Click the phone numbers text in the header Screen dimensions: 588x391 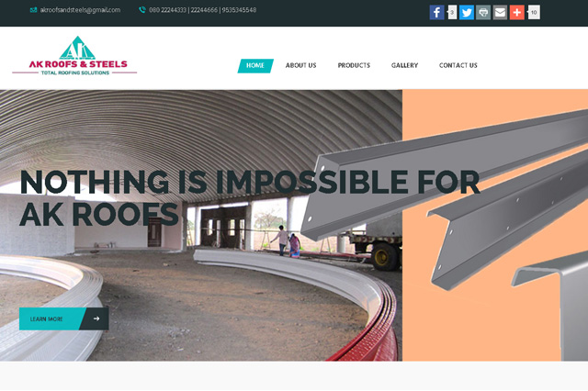click(x=203, y=10)
